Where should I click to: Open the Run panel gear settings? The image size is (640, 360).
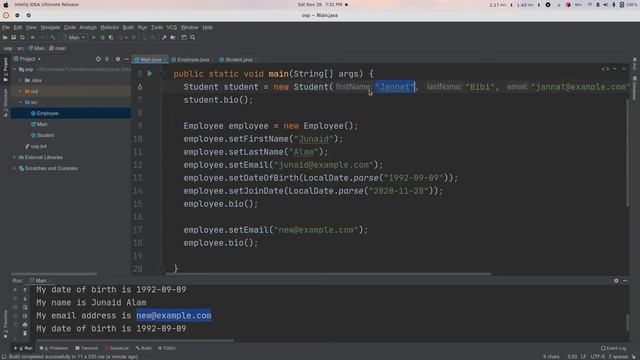616,281
